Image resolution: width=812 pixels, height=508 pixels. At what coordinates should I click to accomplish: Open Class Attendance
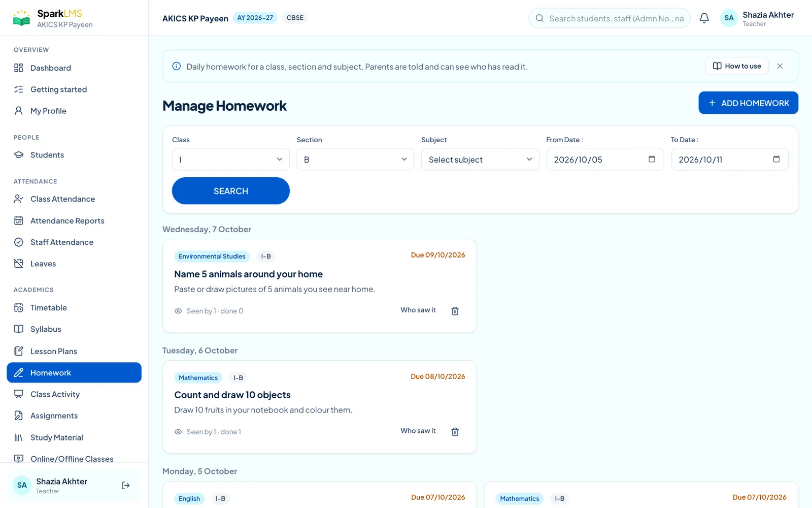point(74,199)
